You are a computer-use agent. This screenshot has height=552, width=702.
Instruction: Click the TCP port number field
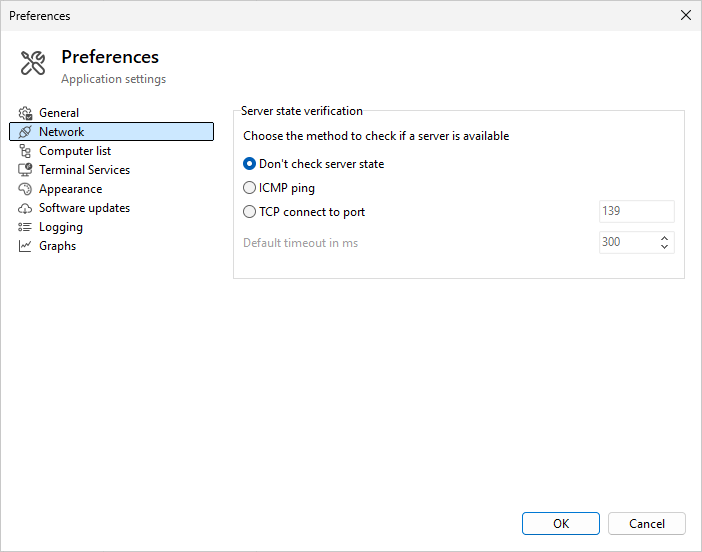(636, 212)
